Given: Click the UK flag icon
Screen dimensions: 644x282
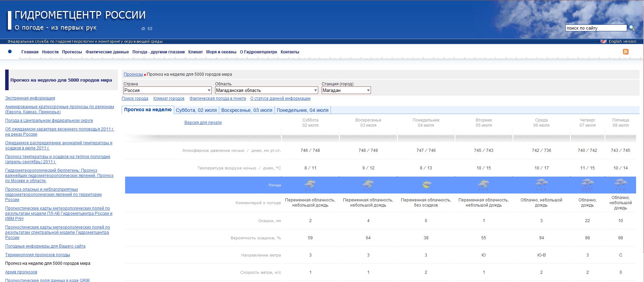Looking at the screenshot, I should [603, 41].
